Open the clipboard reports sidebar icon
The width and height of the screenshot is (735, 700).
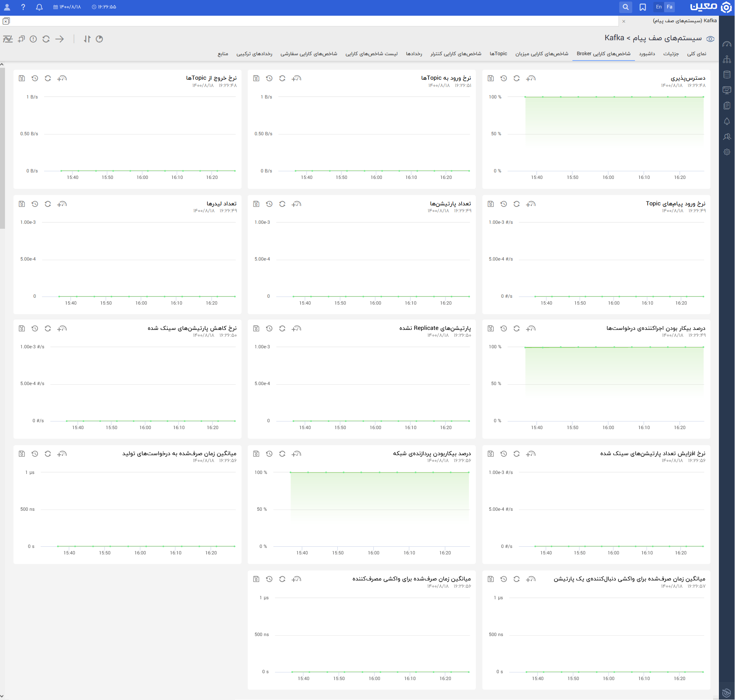pyautogui.click(x=727, y=105)
